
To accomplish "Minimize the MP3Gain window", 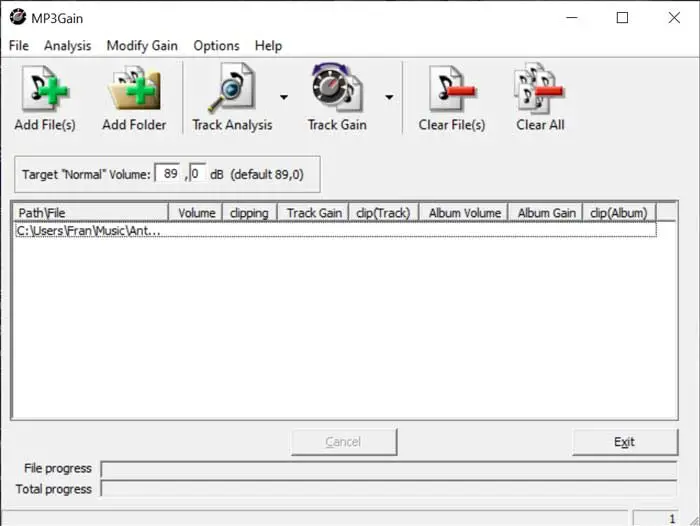I will [572, 17].
